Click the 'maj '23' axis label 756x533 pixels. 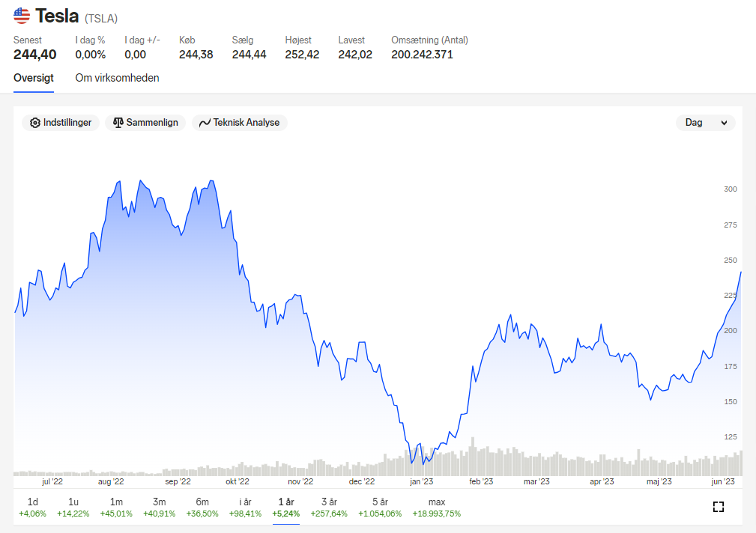[x=659, y=481]
